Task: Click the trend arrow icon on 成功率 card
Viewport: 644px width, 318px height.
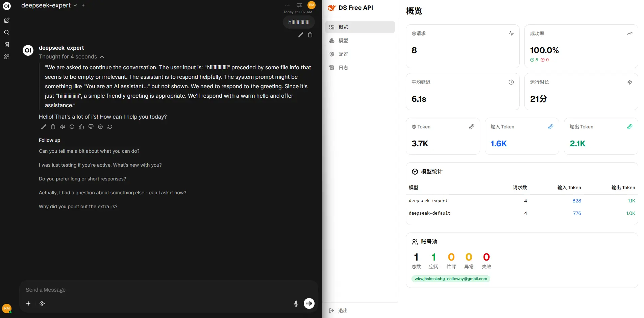Action: coord(630,33)
